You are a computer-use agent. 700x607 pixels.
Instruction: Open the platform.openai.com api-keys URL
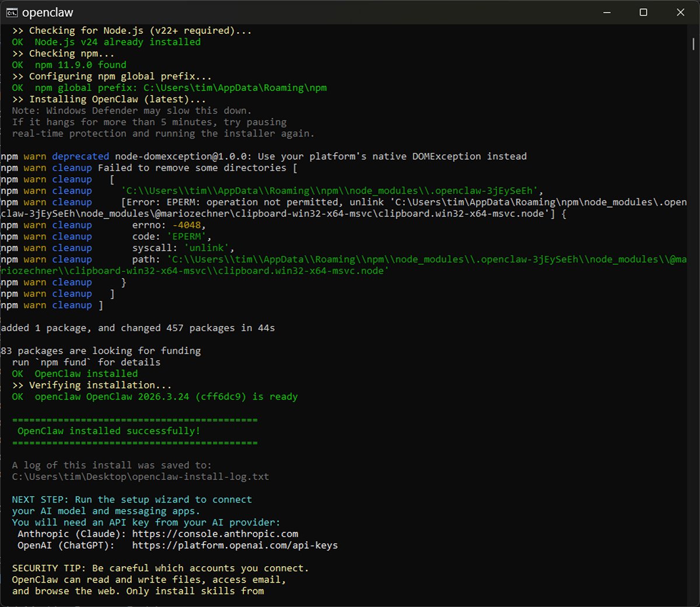click(235, 545)
